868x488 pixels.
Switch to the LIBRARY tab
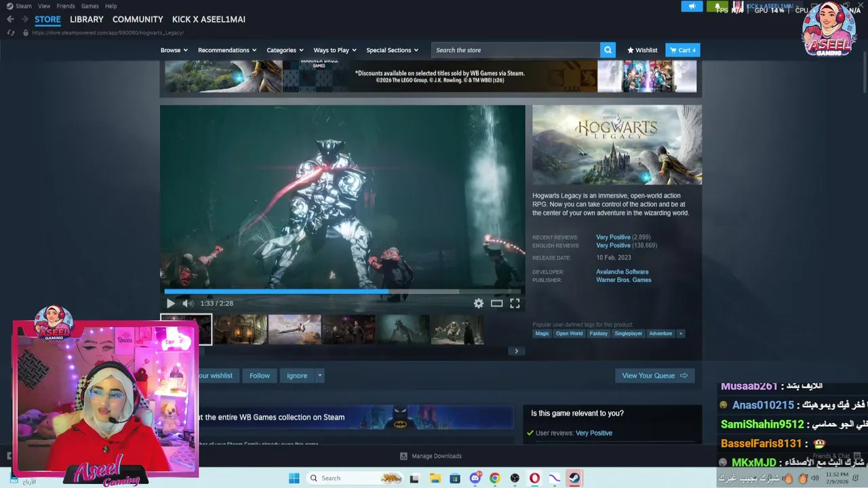pyautogui.click(x=87, y=20)
